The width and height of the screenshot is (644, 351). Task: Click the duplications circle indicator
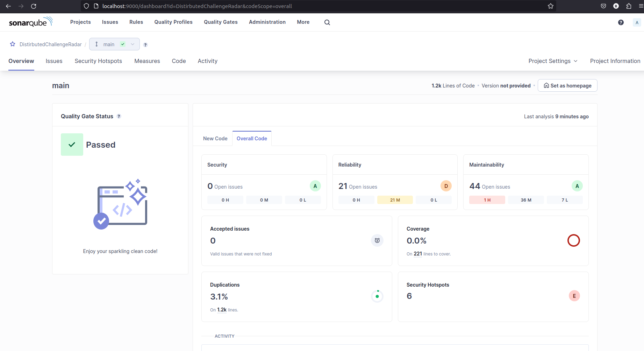point(377,296)
